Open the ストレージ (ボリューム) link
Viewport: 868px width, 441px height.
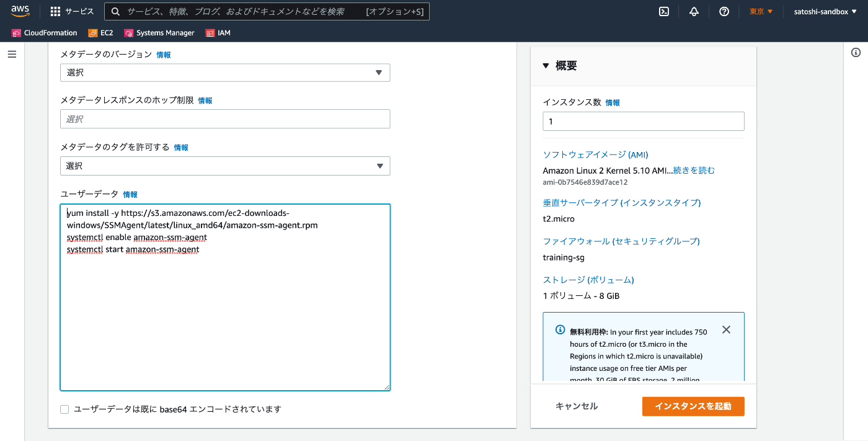588,280
